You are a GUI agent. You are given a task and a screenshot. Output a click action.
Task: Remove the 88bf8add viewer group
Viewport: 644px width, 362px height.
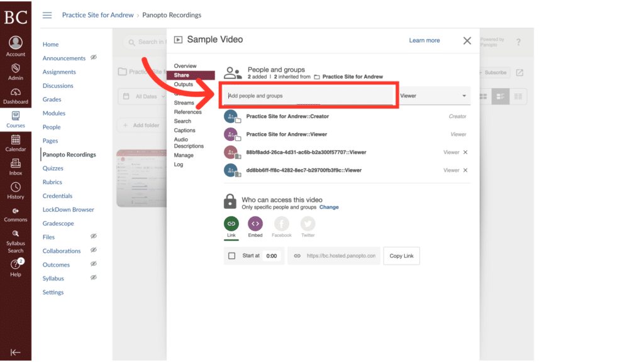click(x=465, y=152)
